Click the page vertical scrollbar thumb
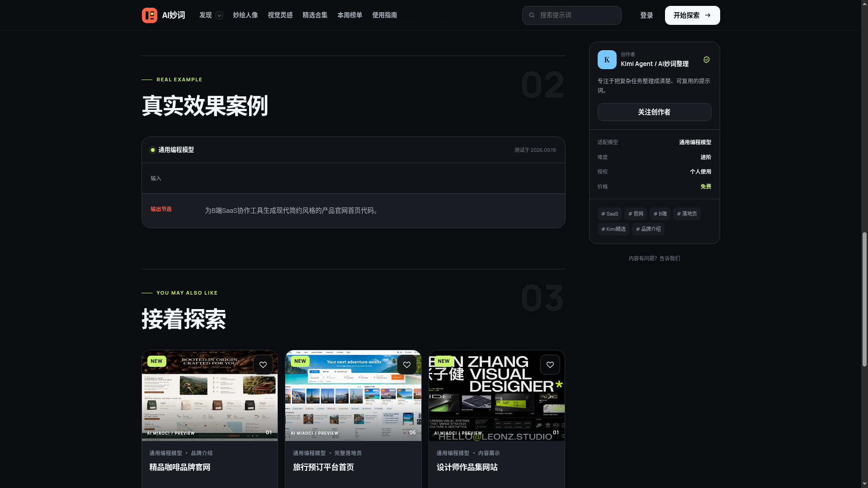Viewport: 868px width, 488px height. 864,299
